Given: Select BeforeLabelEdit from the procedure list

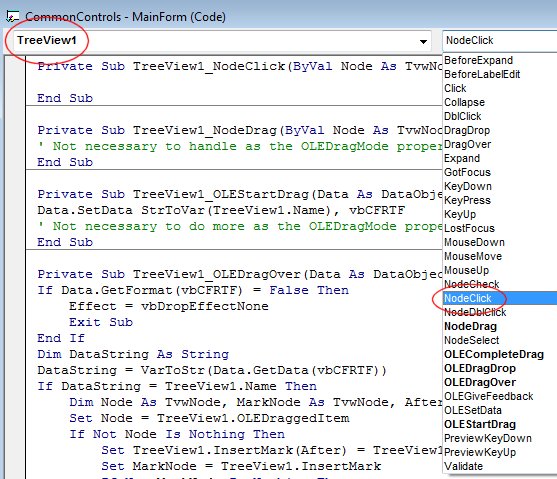Looking at the screenshot, I should (482, 74).
